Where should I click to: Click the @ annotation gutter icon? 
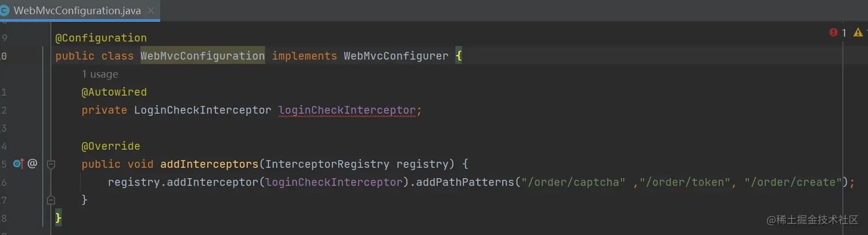tap(32, 164)
